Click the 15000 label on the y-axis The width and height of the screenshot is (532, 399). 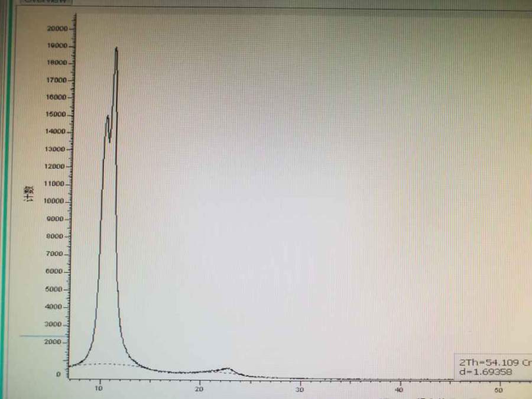56,114
